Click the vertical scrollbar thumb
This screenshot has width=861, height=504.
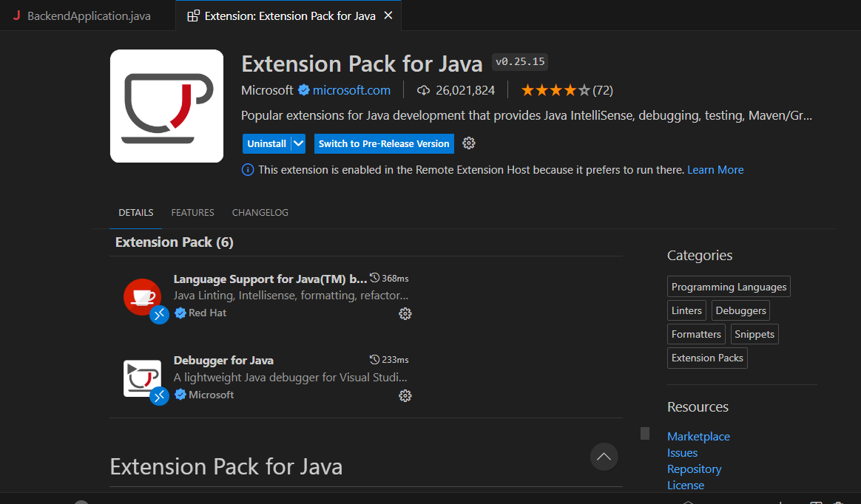[x=645, y=433]
